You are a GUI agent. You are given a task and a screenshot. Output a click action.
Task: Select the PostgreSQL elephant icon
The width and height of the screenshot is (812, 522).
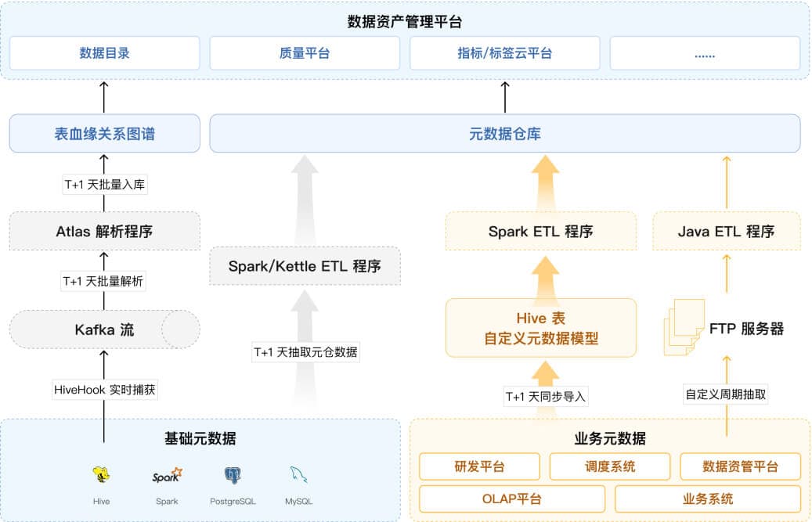pyautogui.click(x=233, y=474)
